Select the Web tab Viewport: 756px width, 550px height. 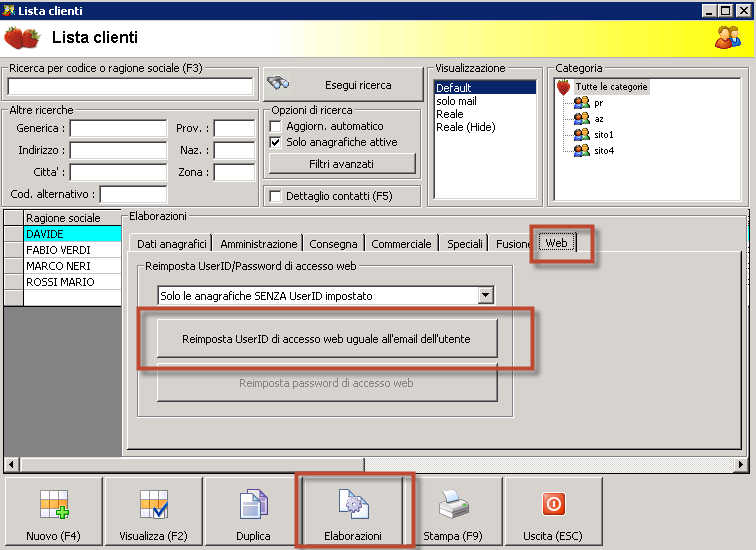556,242
